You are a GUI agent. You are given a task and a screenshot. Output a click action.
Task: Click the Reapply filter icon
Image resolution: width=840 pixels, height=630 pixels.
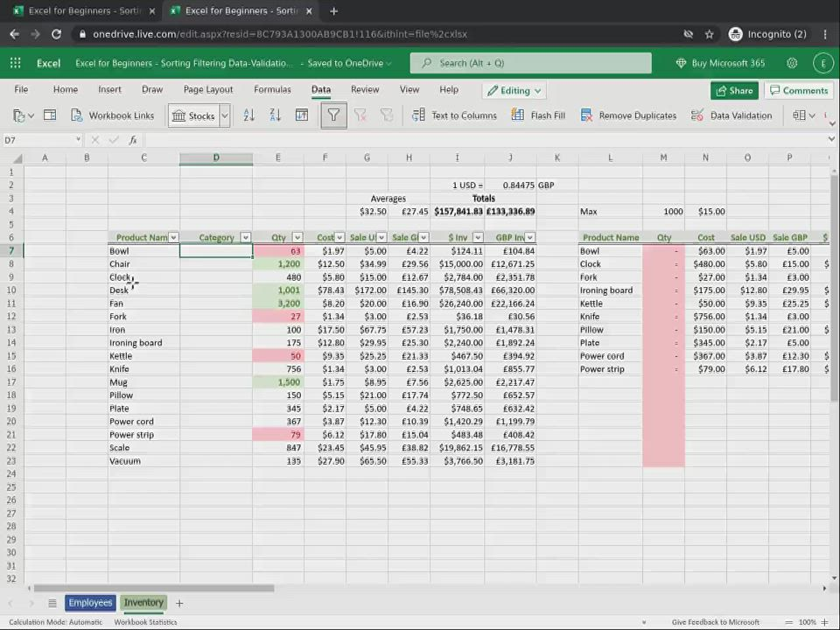pos(386,115)
